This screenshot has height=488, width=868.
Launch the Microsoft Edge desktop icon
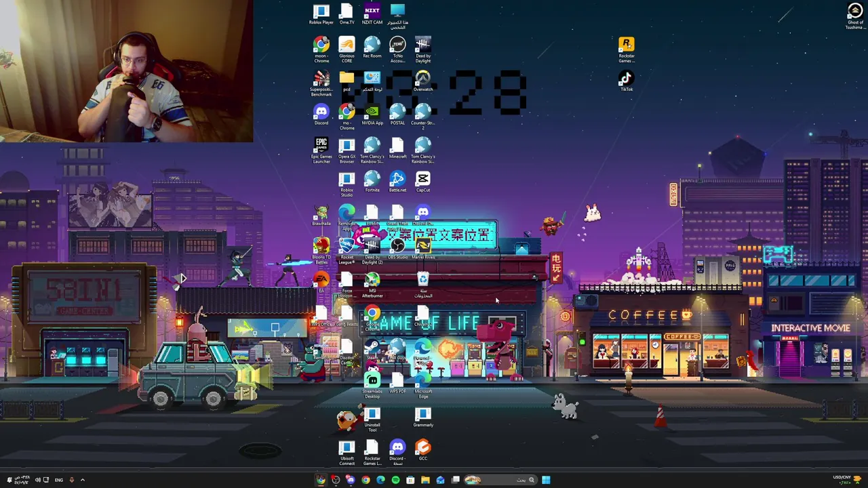[423, 386]
